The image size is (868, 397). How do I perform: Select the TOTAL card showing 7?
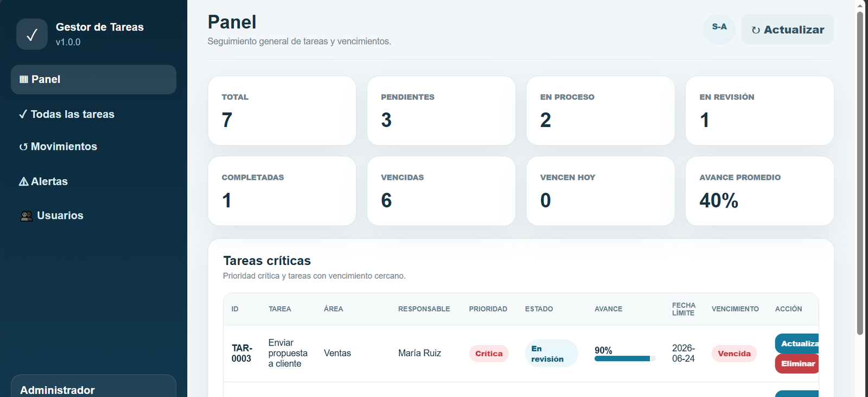[282, 111]
